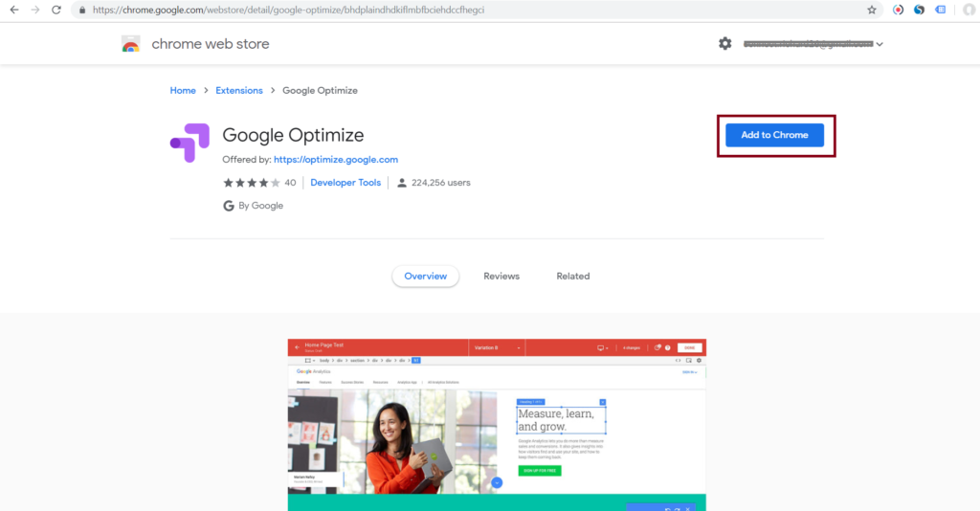The height and width of the screenshot is (511, 980).
Task: Click the blue swirl extension icon
Action: pyautogui.click(x=919, y=10)
